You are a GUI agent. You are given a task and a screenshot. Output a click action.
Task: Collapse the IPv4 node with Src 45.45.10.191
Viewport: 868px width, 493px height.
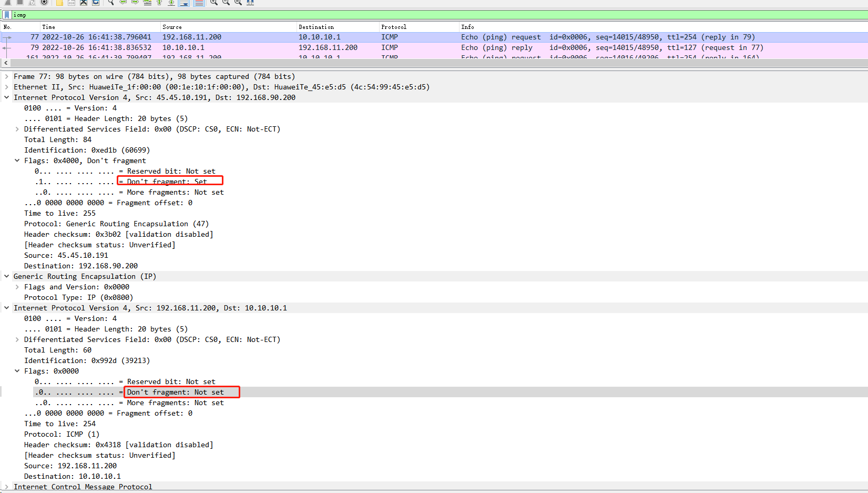6,97
